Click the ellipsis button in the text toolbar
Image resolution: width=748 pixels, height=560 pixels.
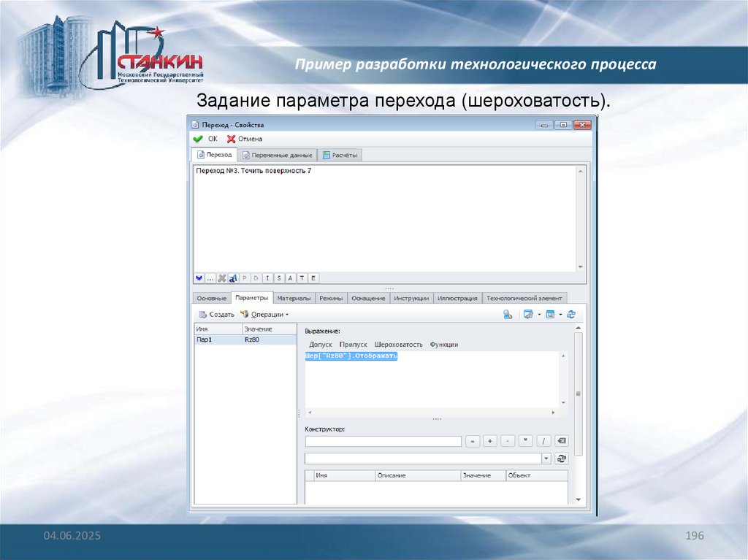pyautogui.click(x=210, y=278)
